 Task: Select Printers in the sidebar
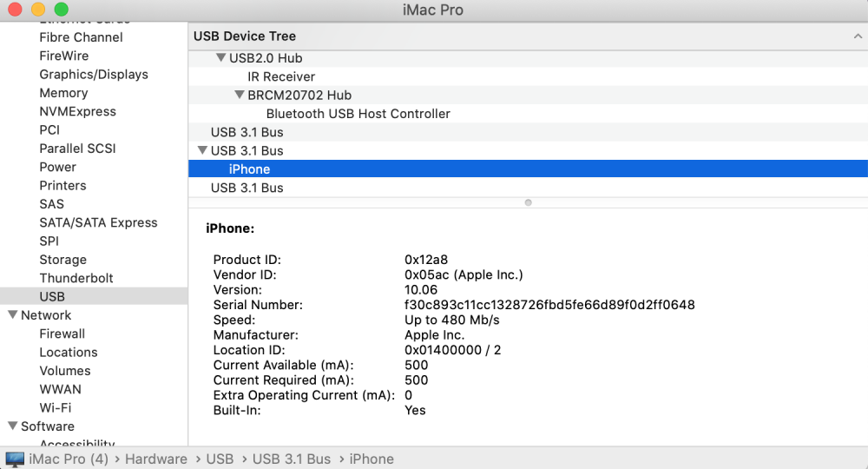[62, 186]
